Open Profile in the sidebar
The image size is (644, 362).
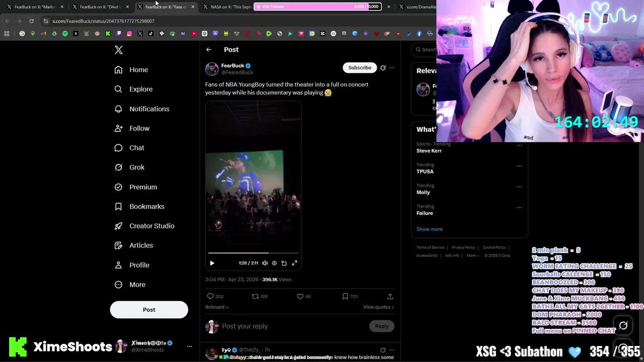[132, 265]
